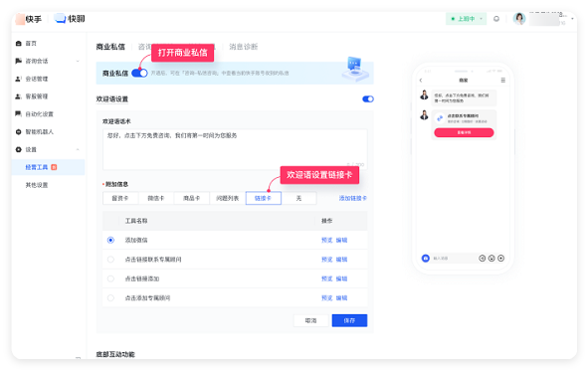Click the 智能机器人 robot icon
Screen dimensions: 588x370
coord(18,131)
